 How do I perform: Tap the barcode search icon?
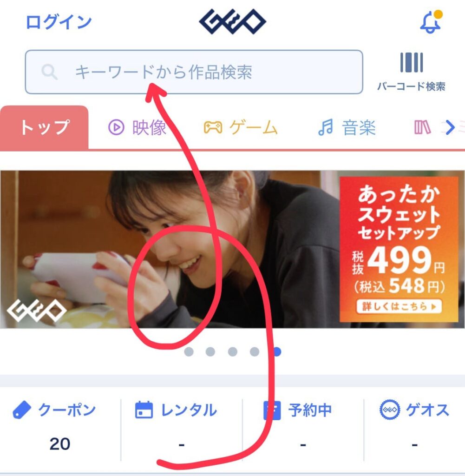point(411,63)
